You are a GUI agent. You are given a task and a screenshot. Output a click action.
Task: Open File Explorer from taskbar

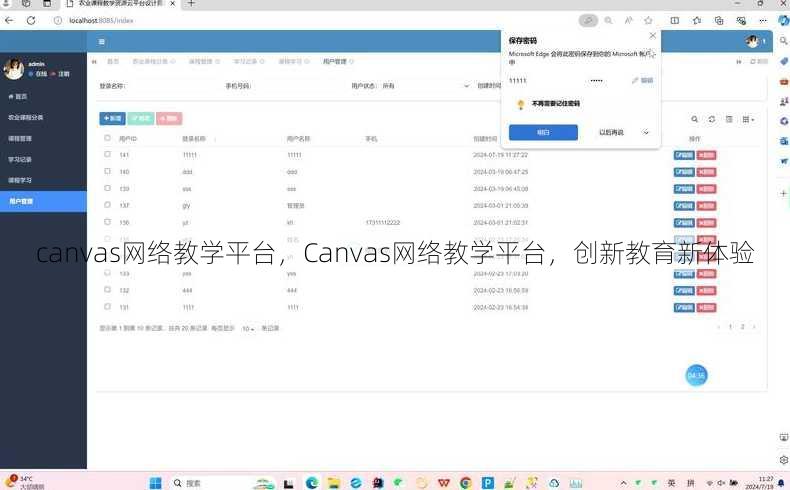(334, 483)
